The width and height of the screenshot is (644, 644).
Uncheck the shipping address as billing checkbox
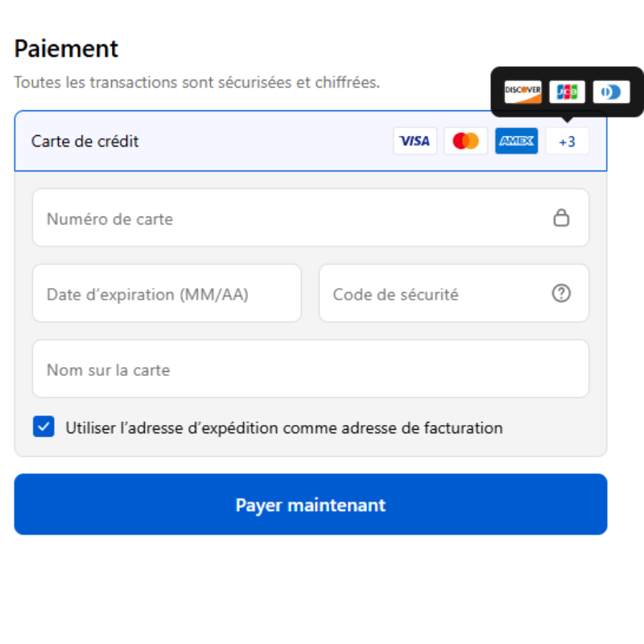point(43,427)
